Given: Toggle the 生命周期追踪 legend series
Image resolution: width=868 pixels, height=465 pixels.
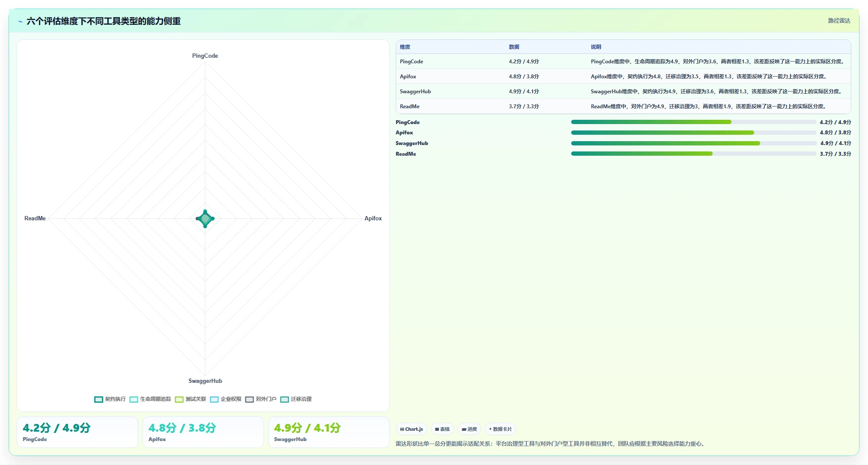Looking at the screenshot, I should [x=150, y=399].
